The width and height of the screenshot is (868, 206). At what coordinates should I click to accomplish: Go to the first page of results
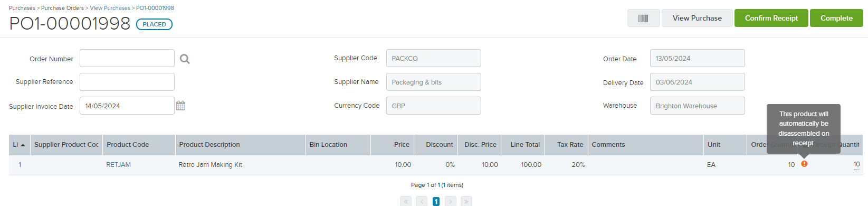coord(406,201)
